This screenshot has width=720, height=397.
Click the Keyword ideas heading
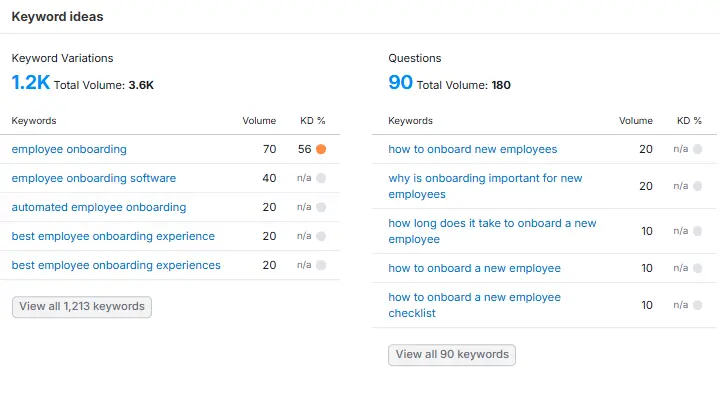pos(57,17)
